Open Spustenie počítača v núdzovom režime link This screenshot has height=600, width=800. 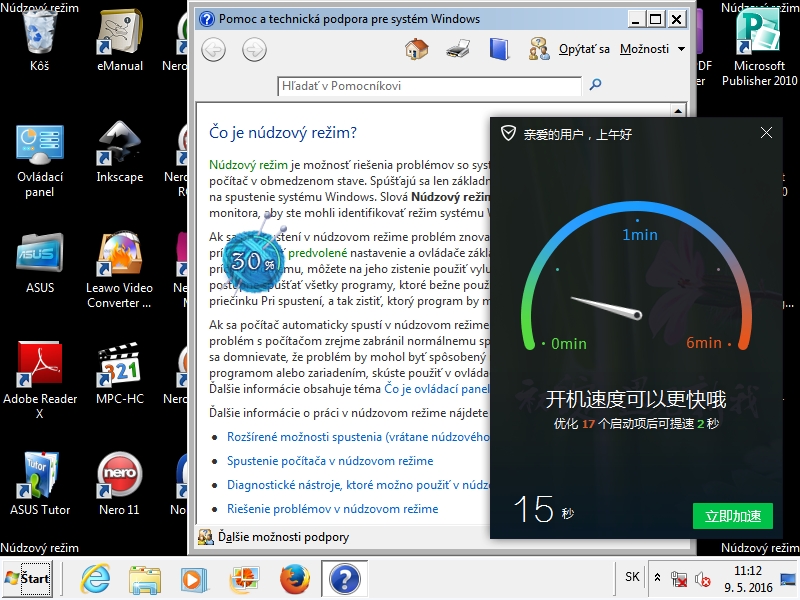click(330, 461)
